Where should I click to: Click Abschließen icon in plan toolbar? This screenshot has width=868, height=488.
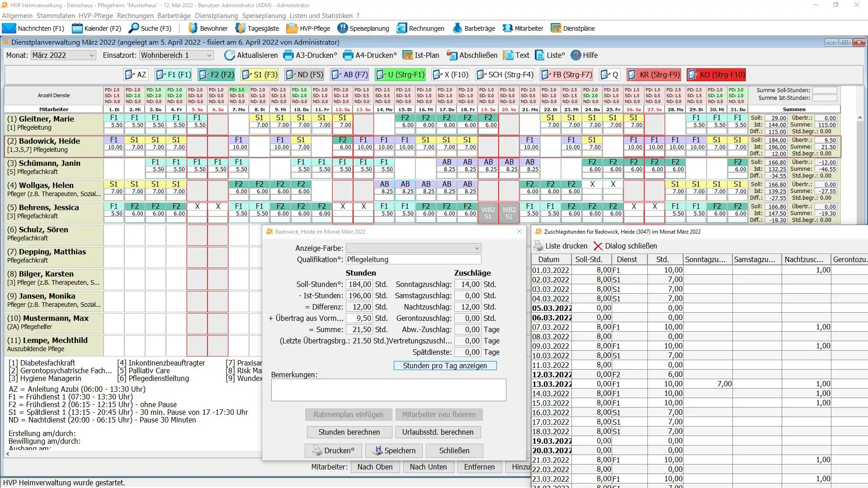(452, 55)
